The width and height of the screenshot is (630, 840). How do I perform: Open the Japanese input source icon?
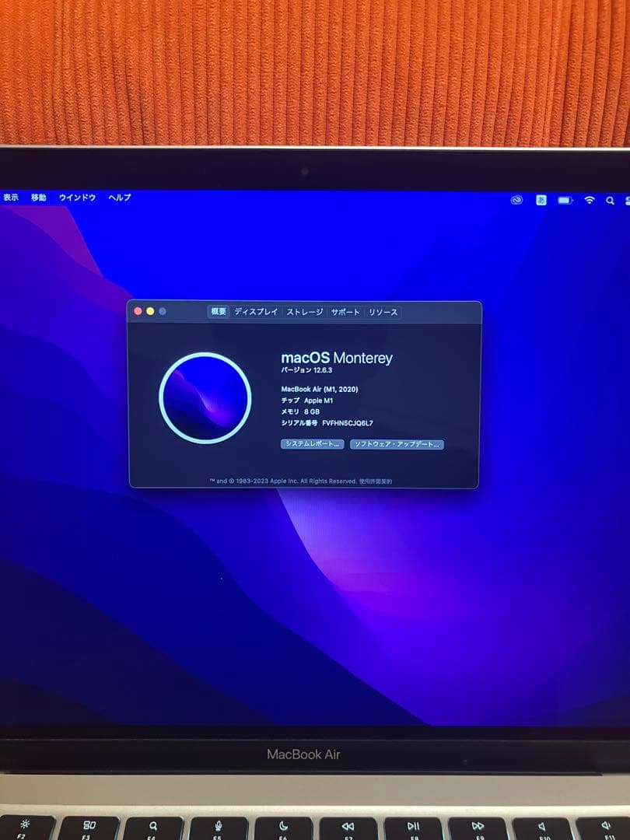[x=541, y=200]
